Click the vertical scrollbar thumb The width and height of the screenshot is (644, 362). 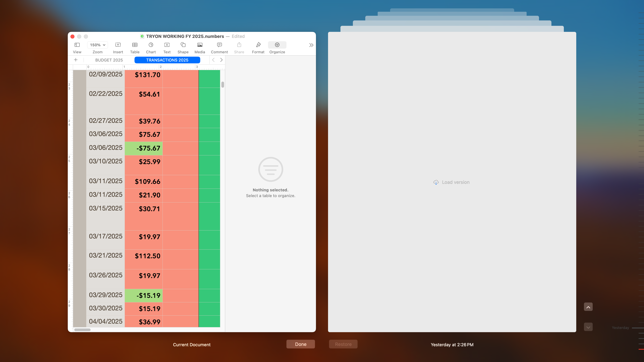pyautogui.click(x=223, y=85)
